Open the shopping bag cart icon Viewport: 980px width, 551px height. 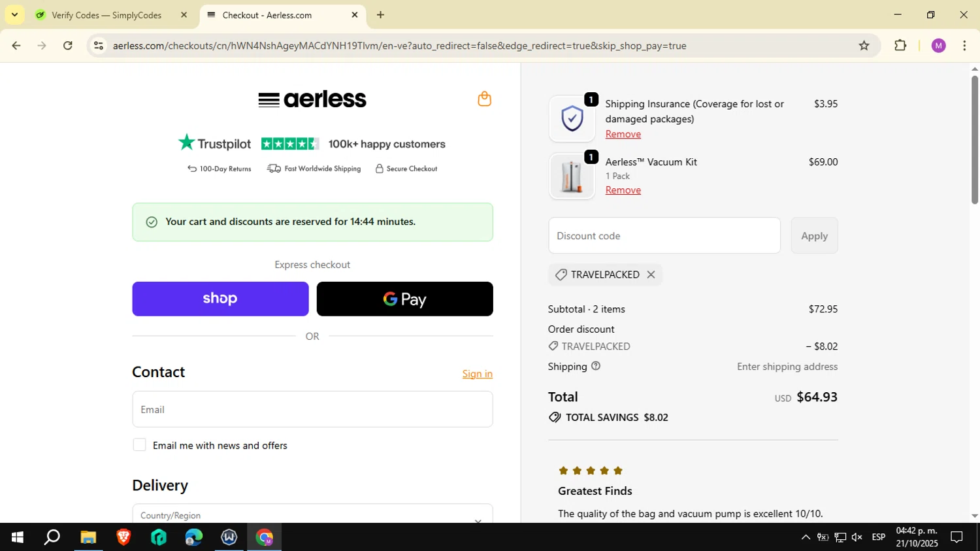tap(484, 99)
